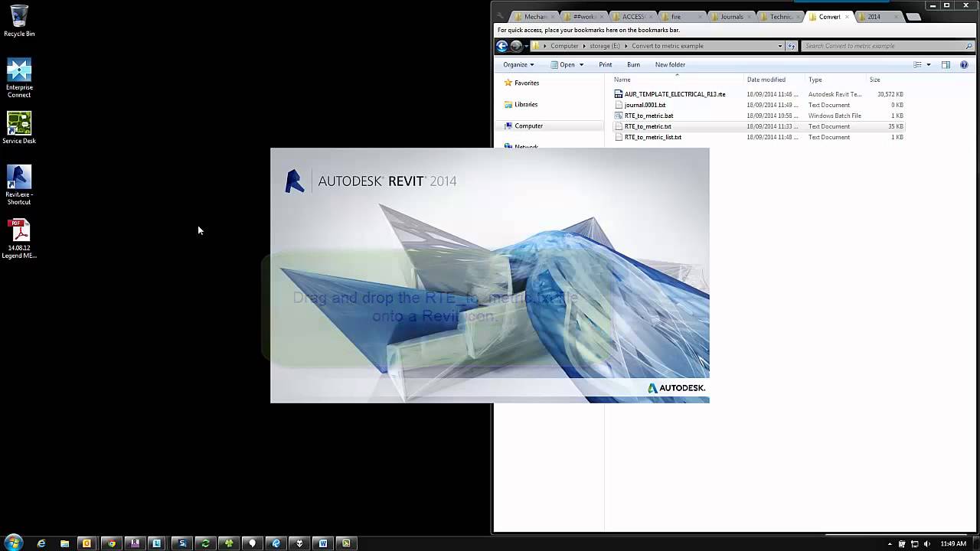Open the Outlook taskbar icon
980x551 pixels.
tap(87, 543)
